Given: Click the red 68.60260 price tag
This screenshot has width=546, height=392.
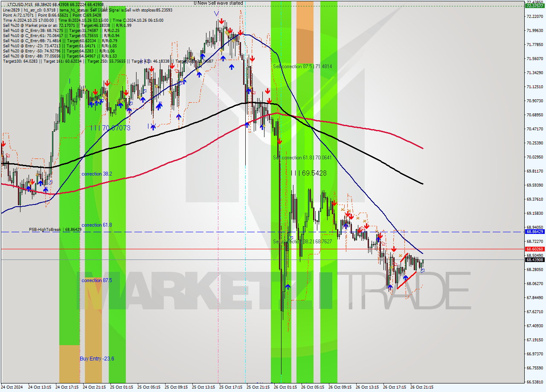Looking at the screenshot, I should (x=534, y=249).
